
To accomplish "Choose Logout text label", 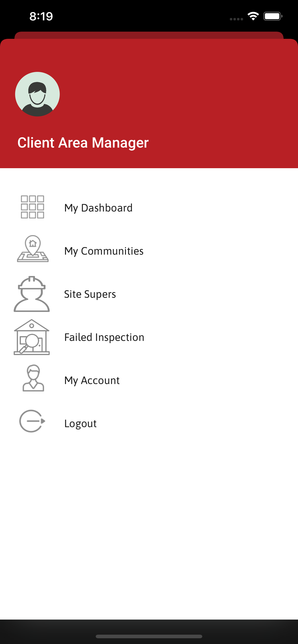I will [x=80, y=424].
